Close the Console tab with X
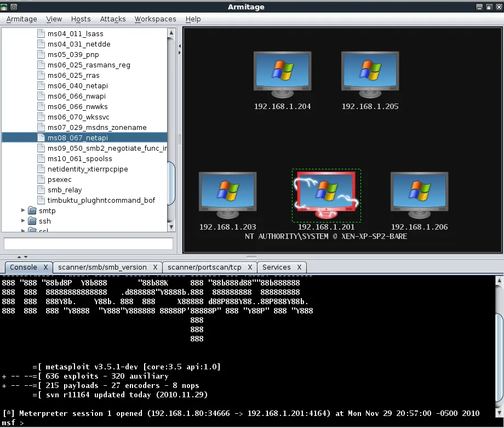The height and width of the screenshot is (428, 504). click(x=46, y=267)
